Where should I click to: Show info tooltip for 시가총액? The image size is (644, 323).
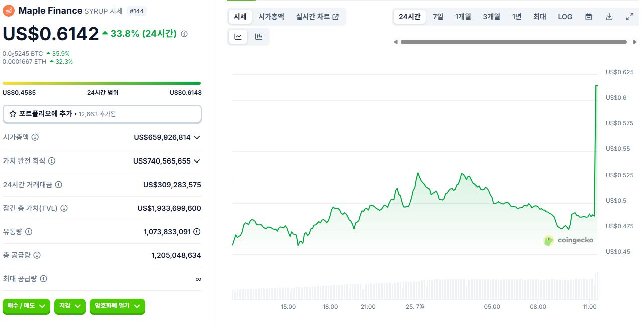pos(35,137)
